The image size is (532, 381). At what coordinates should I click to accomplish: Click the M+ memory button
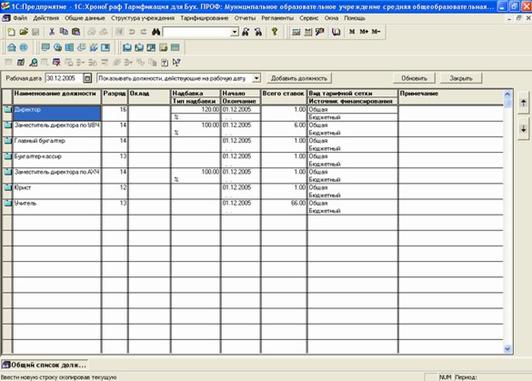tap(364, 32)
